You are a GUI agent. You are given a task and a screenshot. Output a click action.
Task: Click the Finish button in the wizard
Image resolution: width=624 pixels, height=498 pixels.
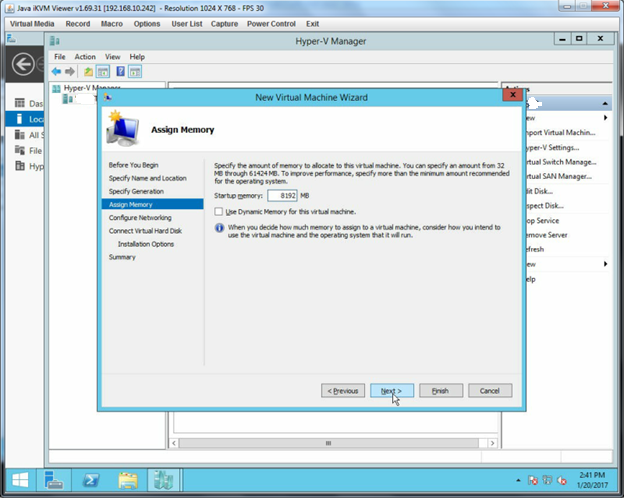pyautogui.click(x=441, y=391)
